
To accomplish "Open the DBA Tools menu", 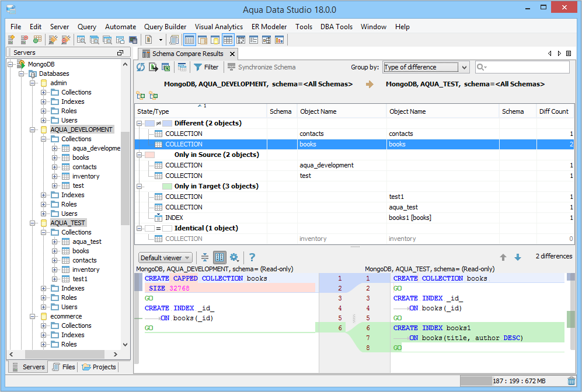I will (336, 27).
